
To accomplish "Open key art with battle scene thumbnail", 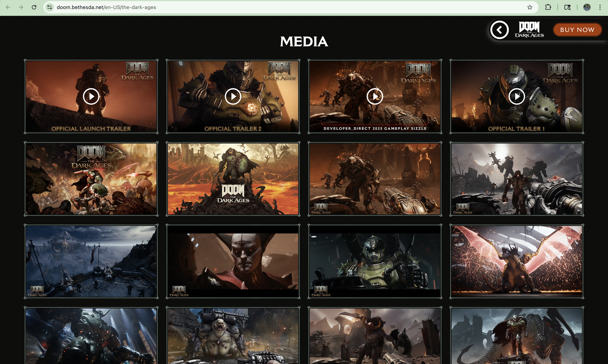I will (x=91, y=179).
